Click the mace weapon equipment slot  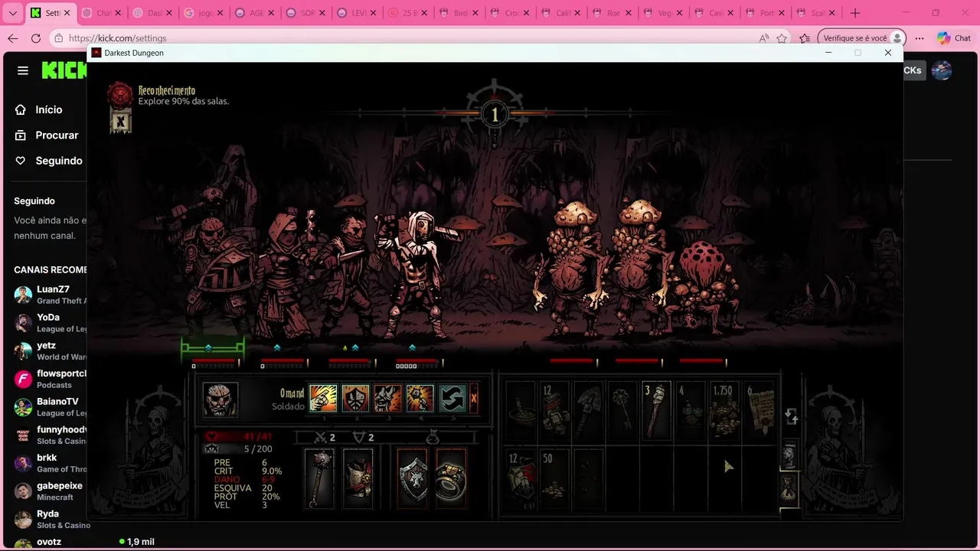point(320,478)
